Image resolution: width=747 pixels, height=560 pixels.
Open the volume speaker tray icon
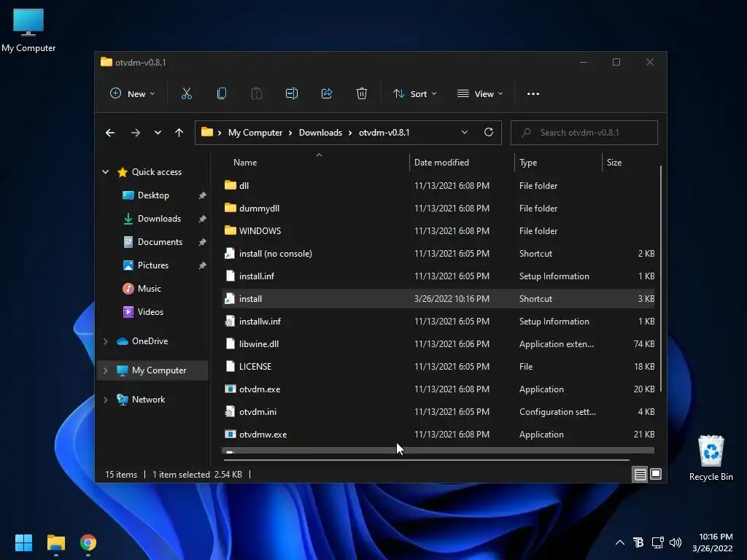(x=676, y=542)
